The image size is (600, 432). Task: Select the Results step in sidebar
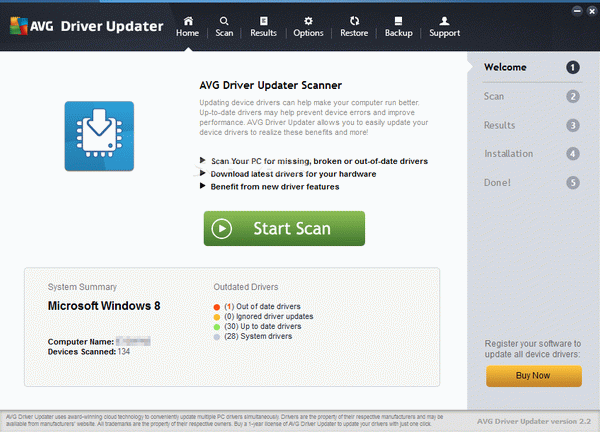click(x=499, y=125)
